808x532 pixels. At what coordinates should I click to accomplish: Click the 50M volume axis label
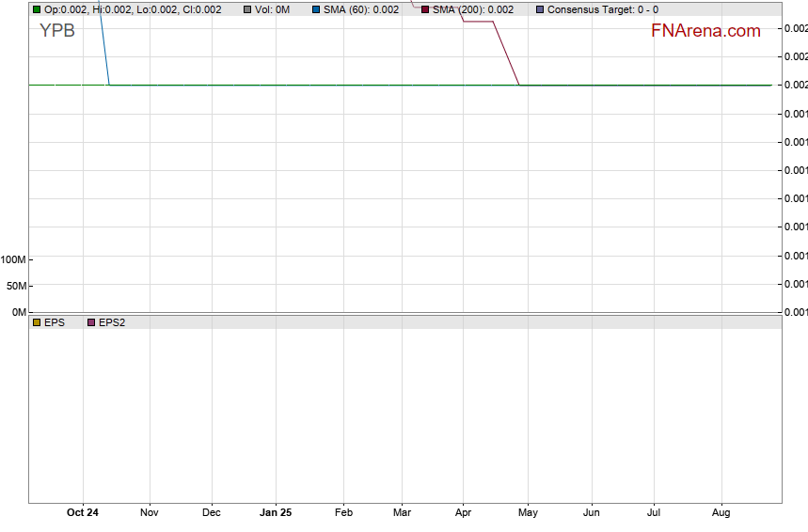16,286
